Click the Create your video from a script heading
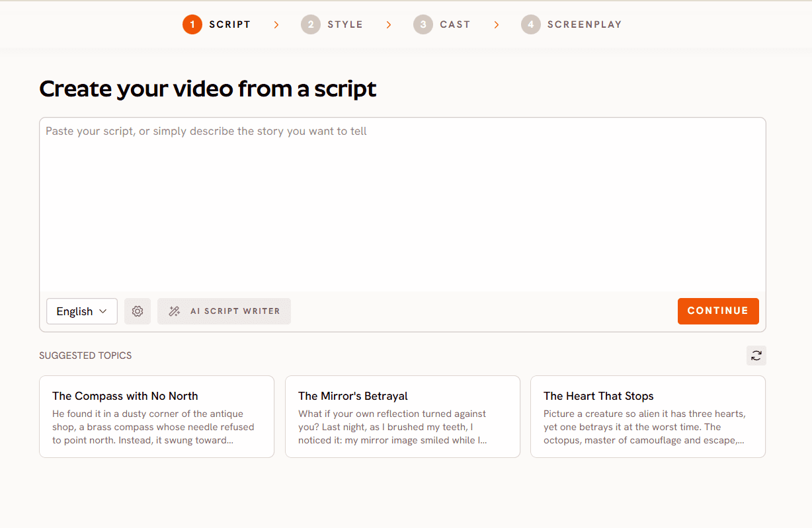This screenshot has height=528, width=812. (208, 89)
